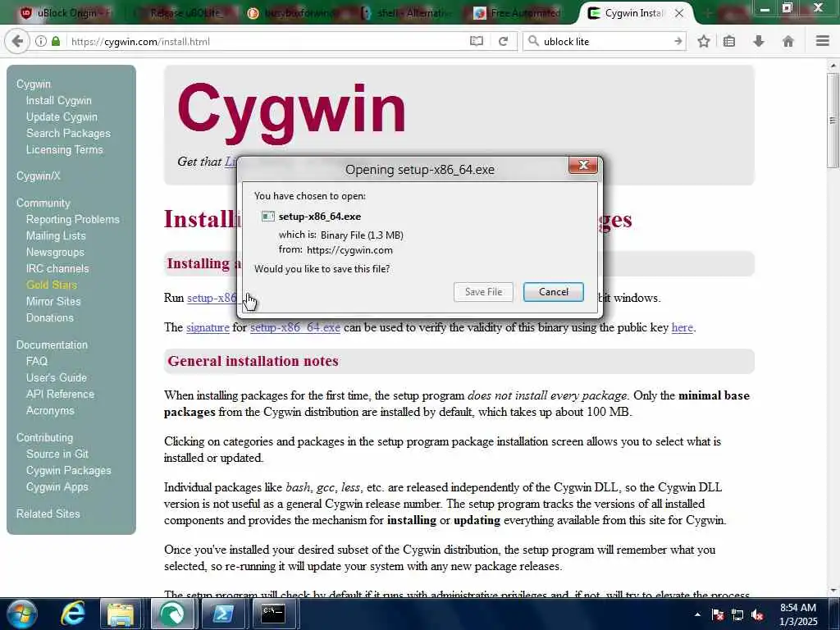View the green padlock security icon
The height and width of the screenshot is (630, 840).
click(x=56, y=41)
